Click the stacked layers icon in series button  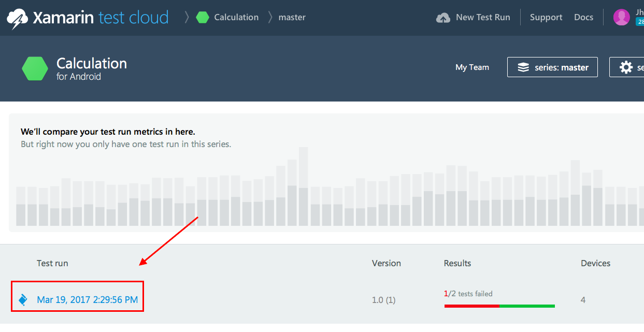pyautogui.click(x=523, y=67)
